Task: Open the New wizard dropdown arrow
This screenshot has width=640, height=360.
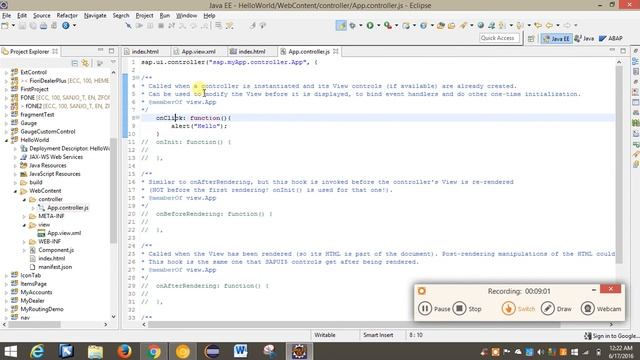Action: [13, 26]
